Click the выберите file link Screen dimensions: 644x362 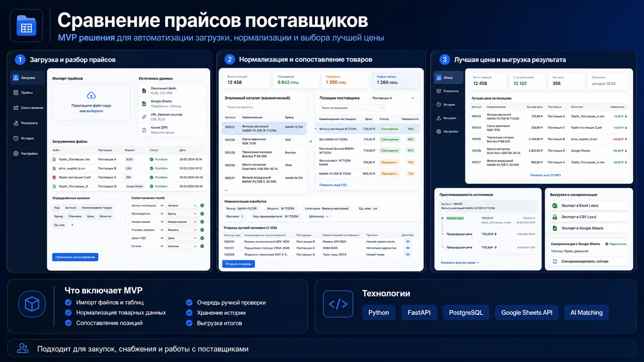(x=95, y=111)
